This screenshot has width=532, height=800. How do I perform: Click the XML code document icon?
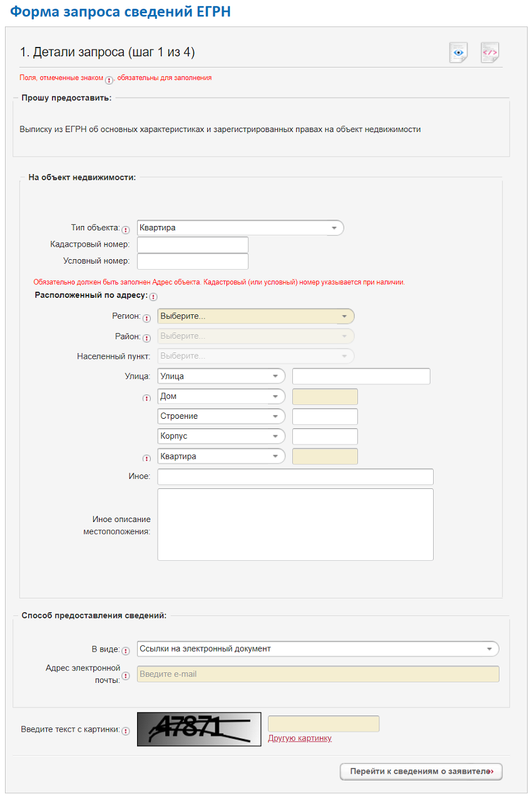click(x=489, y=53)
